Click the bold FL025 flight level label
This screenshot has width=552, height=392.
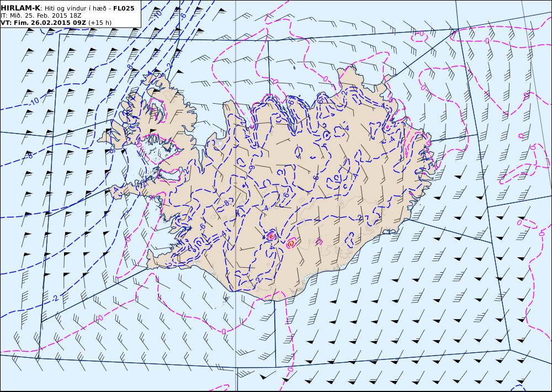coord(124,8)
